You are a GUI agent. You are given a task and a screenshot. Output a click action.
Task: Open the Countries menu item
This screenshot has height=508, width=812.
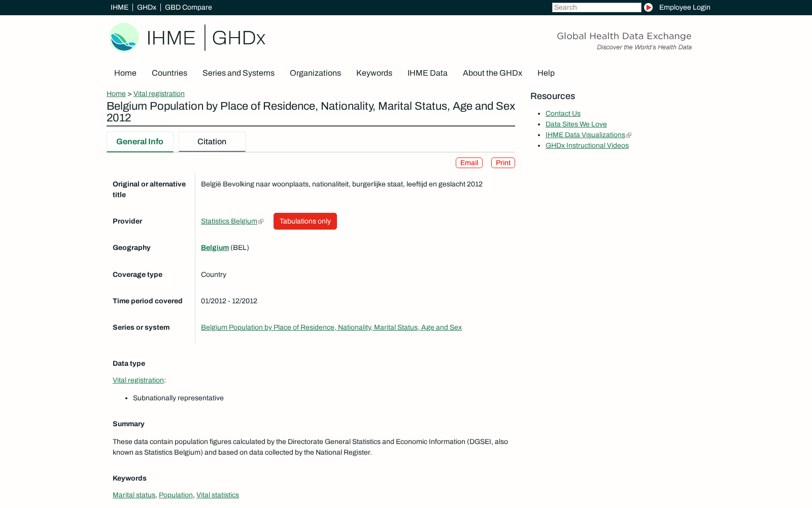click(170, 73)
